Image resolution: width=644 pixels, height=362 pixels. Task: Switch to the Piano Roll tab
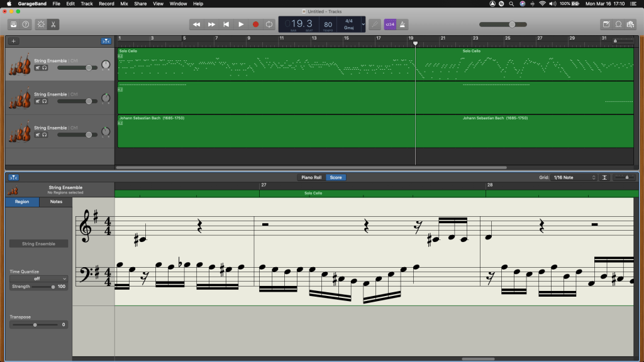pyautogui.click(x=311, y=178)
